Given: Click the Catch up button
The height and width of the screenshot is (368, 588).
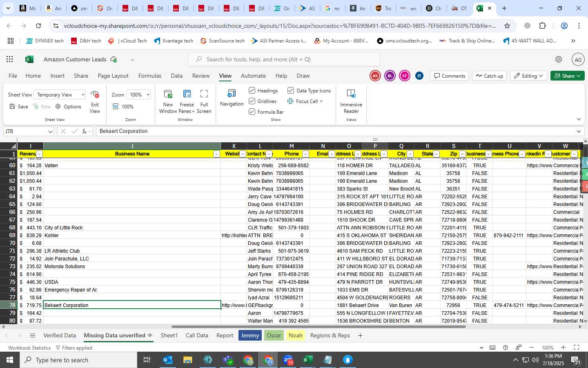Looking at the screenshot, I should (489, 76).
